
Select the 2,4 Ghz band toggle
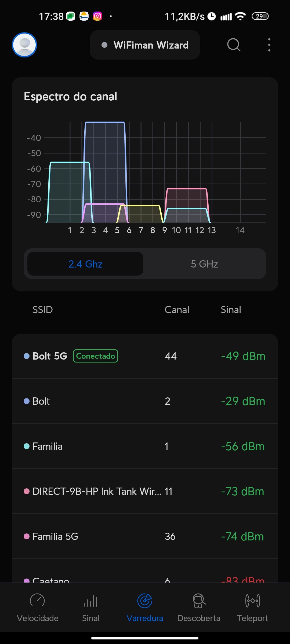click(x=85, y=264)
